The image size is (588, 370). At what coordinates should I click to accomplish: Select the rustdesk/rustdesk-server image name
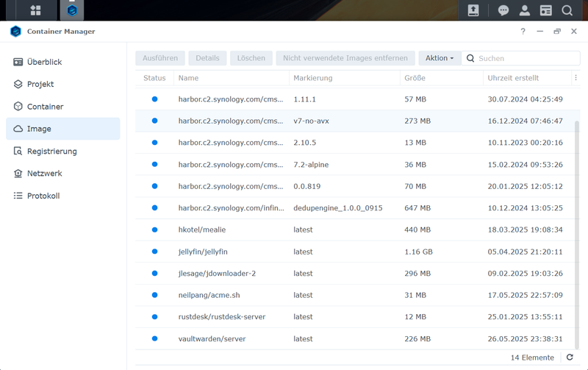tap(222, 317)
